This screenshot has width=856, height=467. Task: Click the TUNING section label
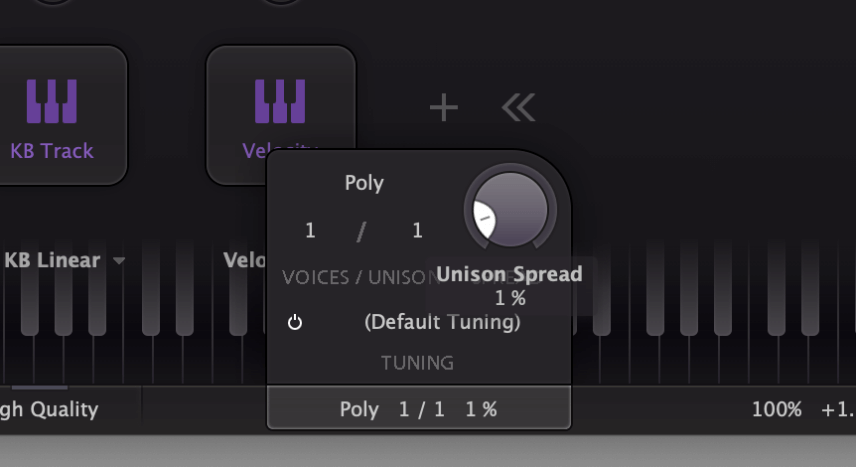click(x=417, y=363)
